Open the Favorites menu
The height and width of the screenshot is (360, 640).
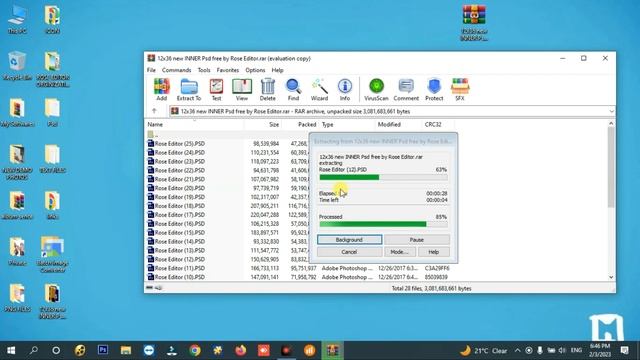pos(227,70)
